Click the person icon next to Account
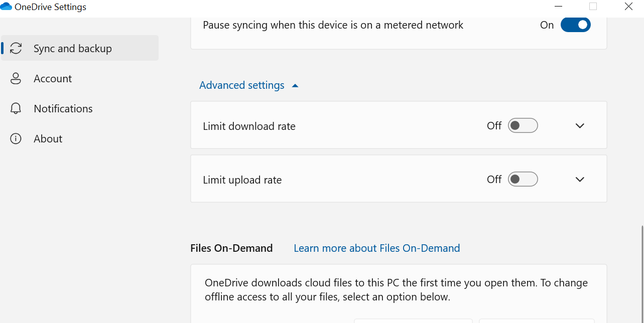 click(16, 78)
